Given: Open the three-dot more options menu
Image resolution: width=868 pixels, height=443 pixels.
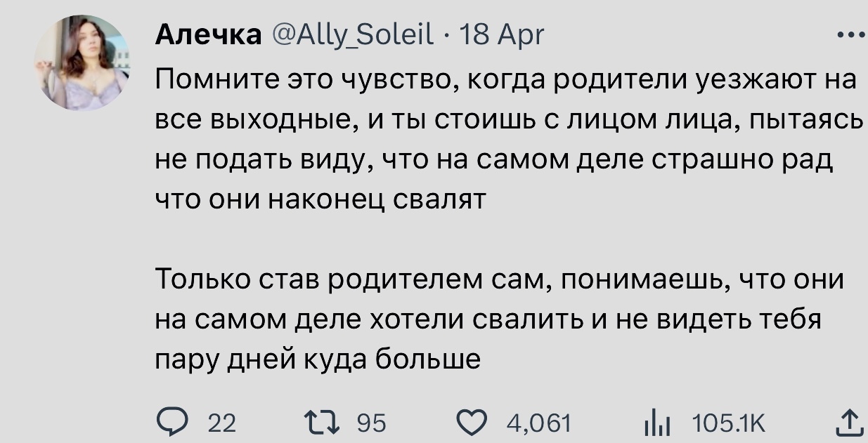Looking at the screenshot, I should (x=852, y=34).
